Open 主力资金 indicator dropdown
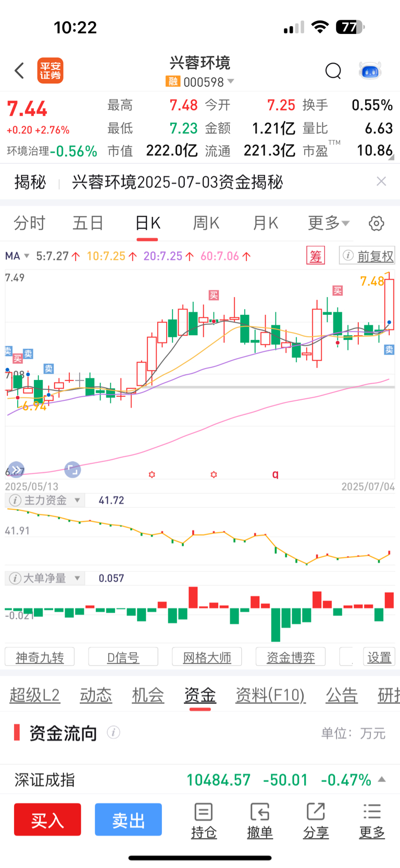Screen dimensions: 400x868 click(77, 500)
